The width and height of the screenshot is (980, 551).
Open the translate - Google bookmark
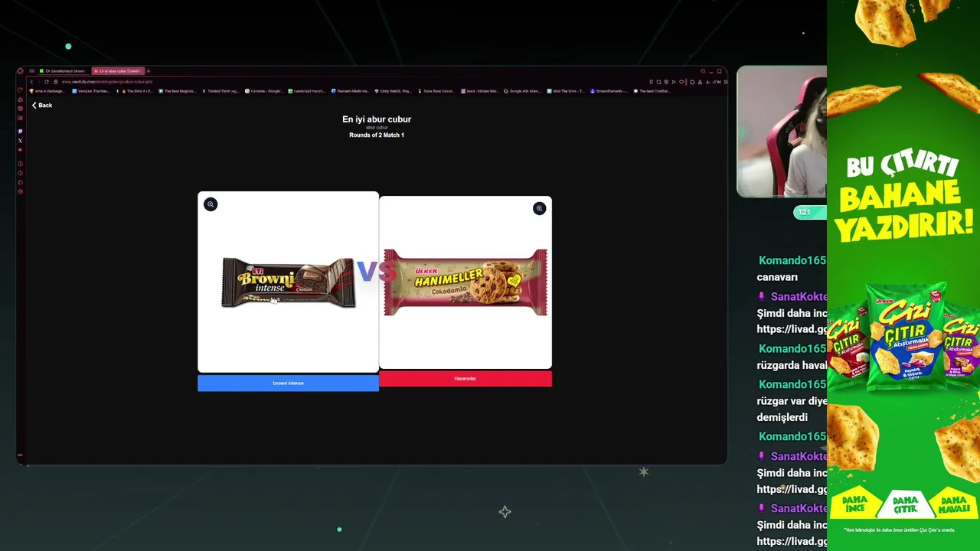(264, 91)
